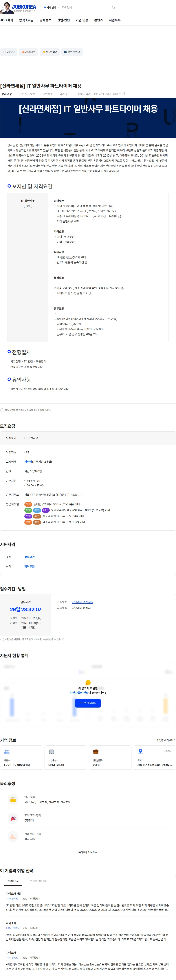This screenshot has height=980, width=176.
Task: Open 기업정보 더보기 link
Action: [x=166, y=740]
